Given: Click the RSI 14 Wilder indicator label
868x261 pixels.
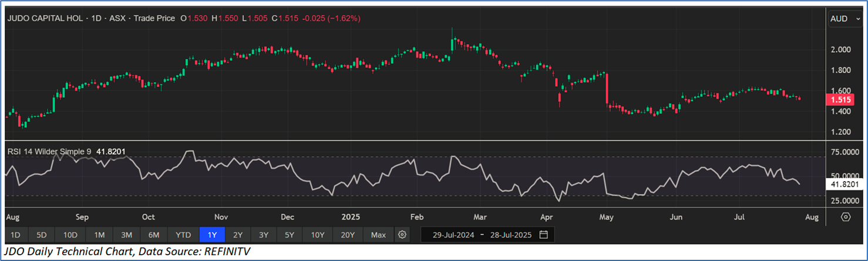Looking at the screenshot, I should pyautogui.click(x=49, y=152).
